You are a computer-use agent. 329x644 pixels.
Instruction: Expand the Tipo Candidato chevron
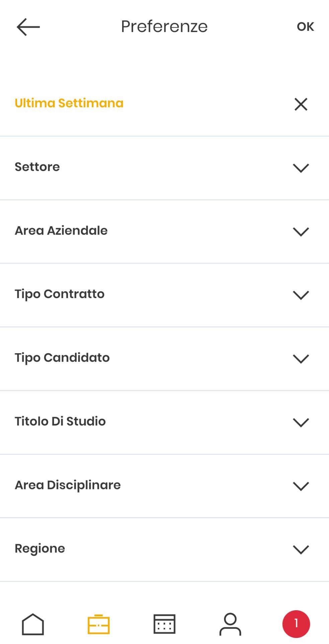301,358
